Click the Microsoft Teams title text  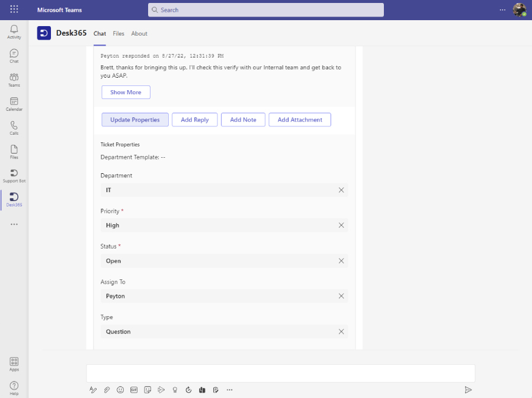(59, 10)
